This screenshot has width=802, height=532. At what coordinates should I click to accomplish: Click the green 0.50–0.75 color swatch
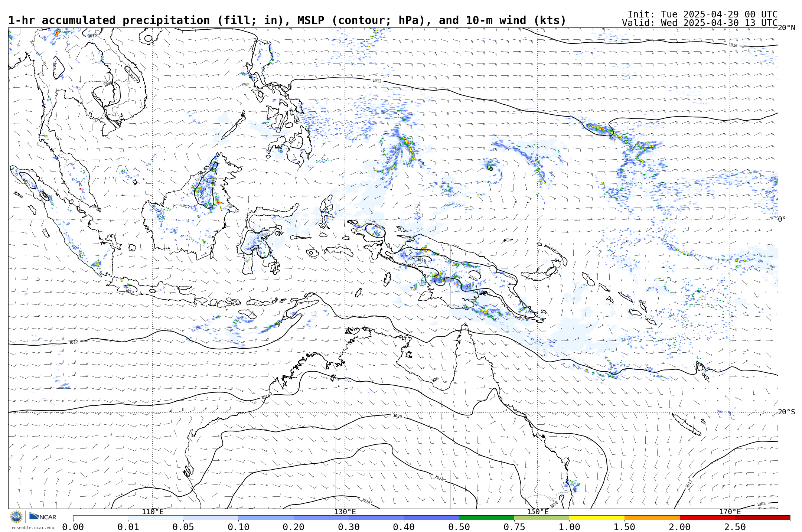coord(486,518)
